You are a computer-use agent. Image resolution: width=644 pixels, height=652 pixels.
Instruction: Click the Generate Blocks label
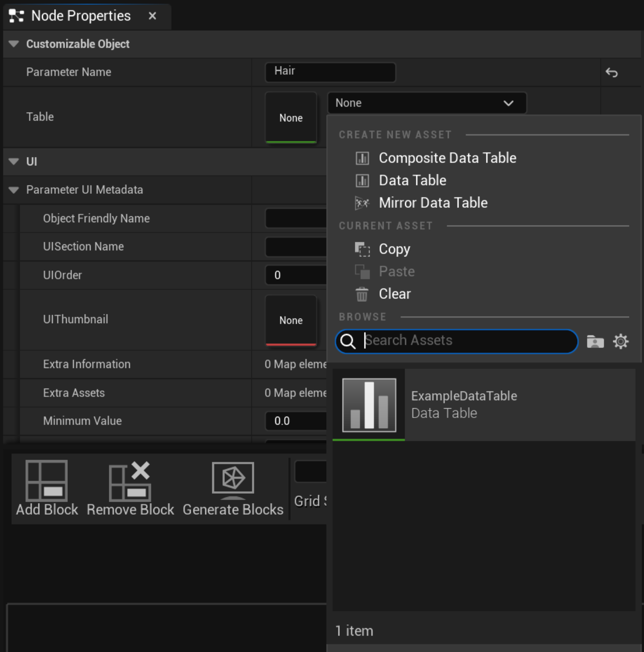[x=233, y=510]
